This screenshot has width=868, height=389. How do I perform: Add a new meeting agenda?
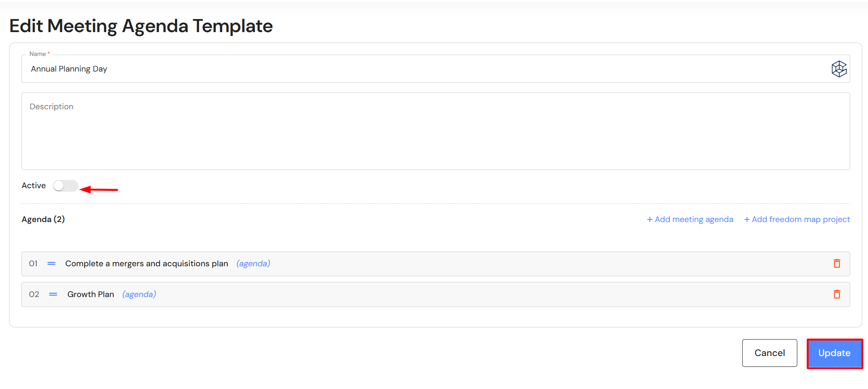690,219
